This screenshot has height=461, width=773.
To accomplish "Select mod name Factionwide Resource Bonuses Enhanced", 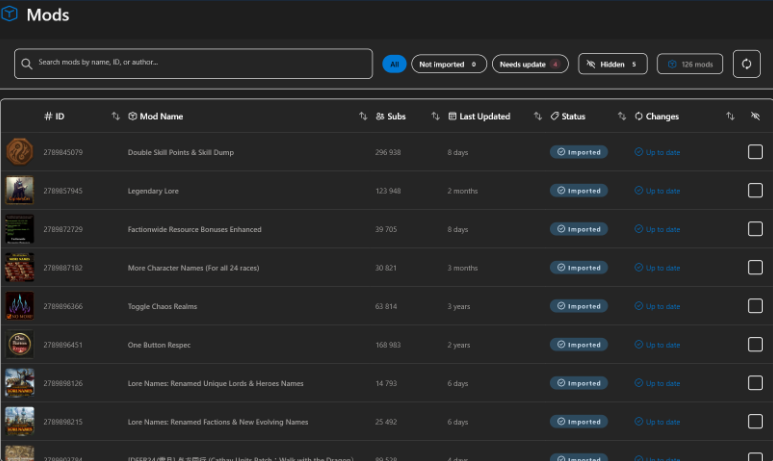I will pyautogui.click(x=195, y=229).
